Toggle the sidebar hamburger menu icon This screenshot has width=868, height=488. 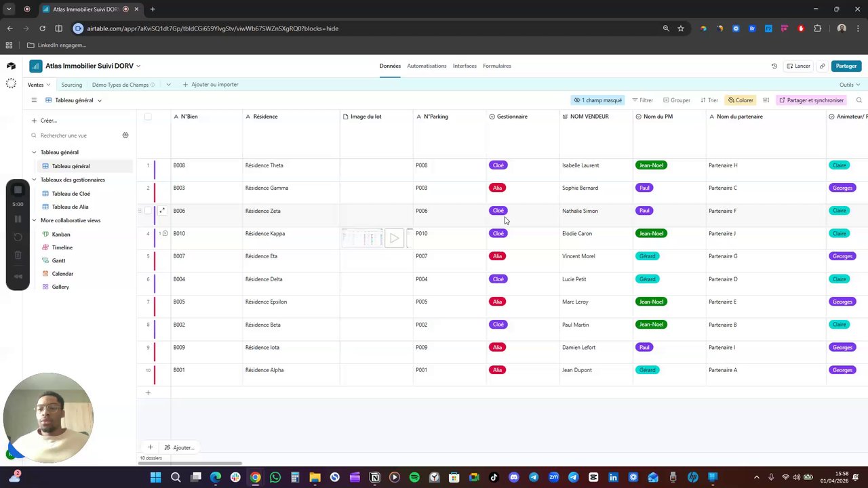pyautogui.click(x=34, y=100)
